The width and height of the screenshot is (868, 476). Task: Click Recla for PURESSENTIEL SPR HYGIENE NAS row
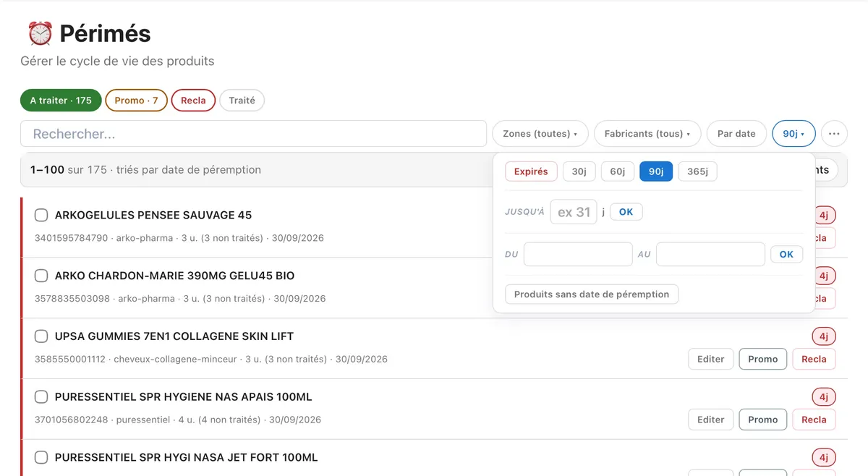(814, 420)
